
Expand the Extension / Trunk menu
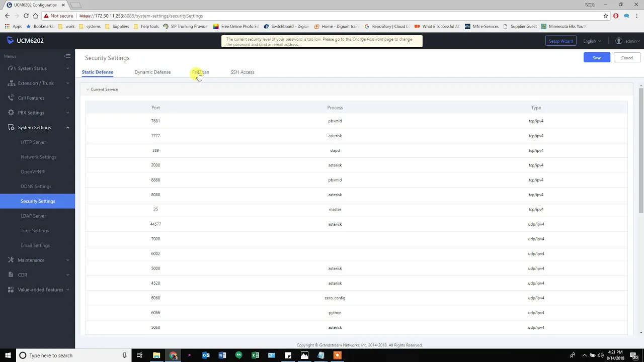[67, 83]
